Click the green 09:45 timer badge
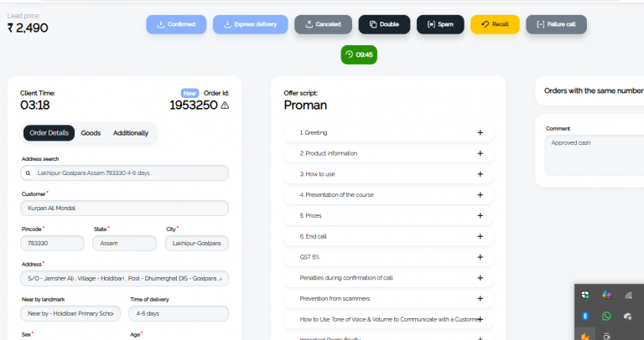644x340 pixels. click(x=359, y=54)
